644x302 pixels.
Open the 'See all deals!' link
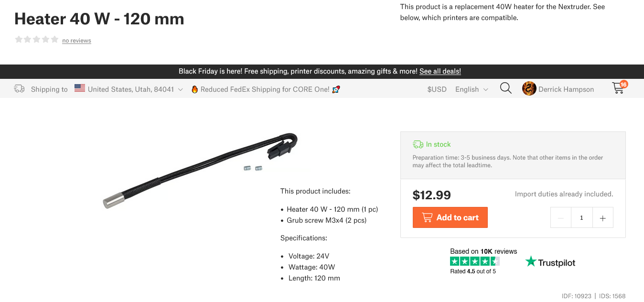(x=440, y=71)
